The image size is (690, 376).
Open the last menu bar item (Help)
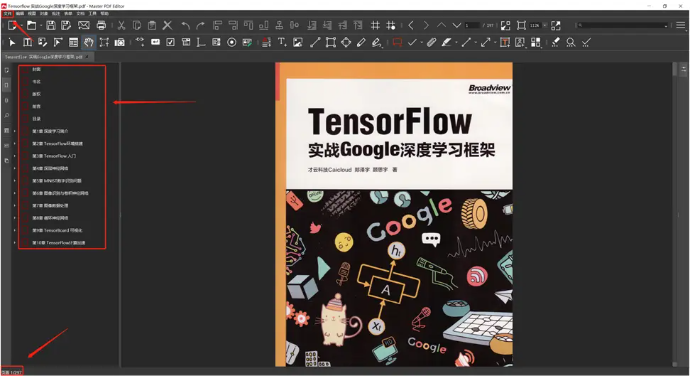(x=104, y=14)
